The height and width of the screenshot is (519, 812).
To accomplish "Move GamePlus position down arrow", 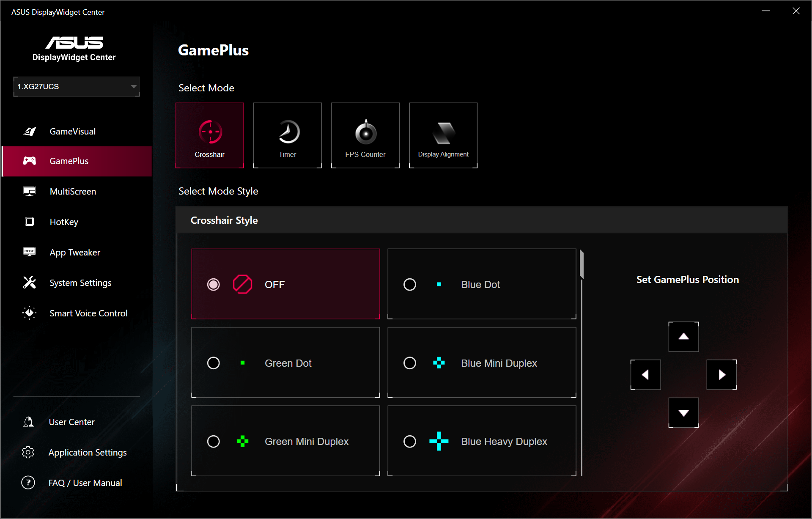I will (x=683, y=413).
